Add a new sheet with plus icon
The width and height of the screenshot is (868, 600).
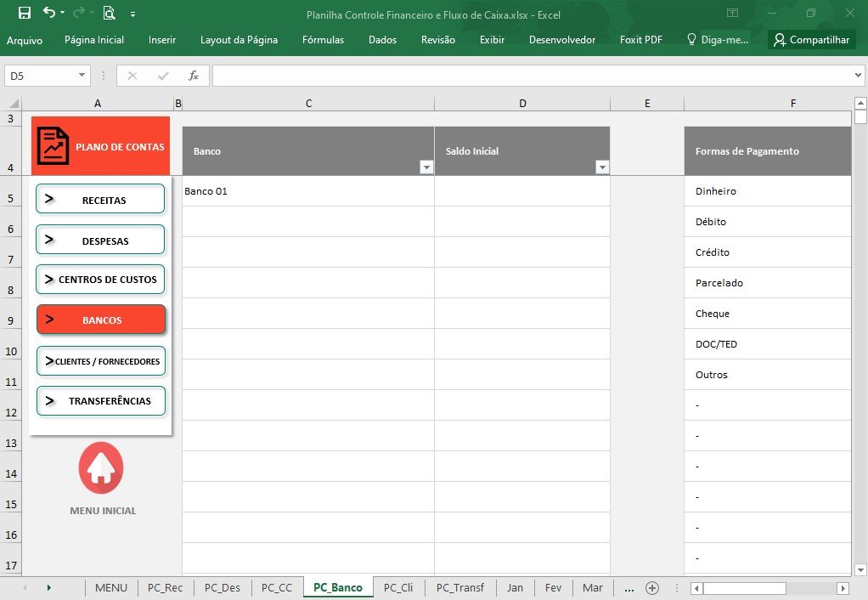(x=652, y=588)
